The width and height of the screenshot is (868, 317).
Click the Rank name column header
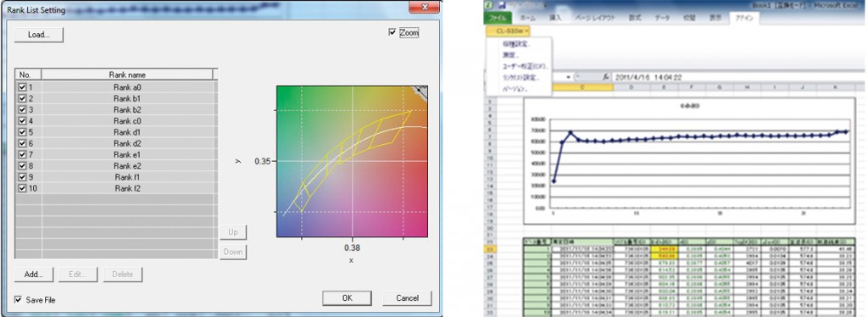(127, 75)
